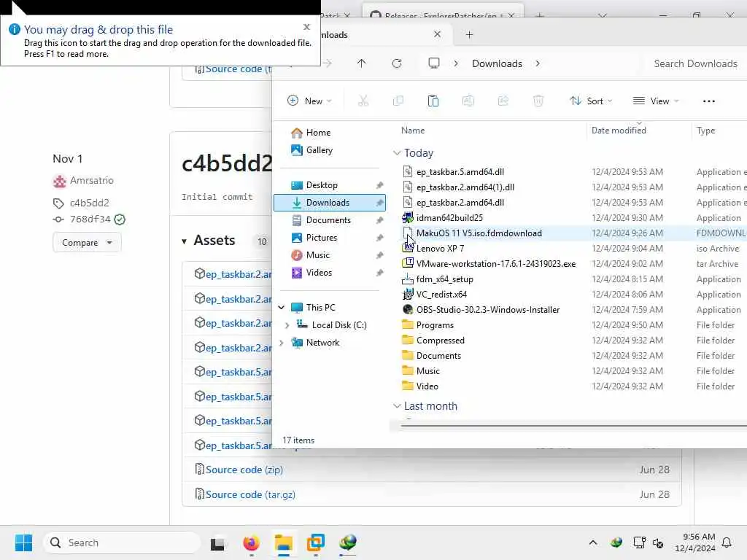Open Task View from the taskbar

point(217,542)
